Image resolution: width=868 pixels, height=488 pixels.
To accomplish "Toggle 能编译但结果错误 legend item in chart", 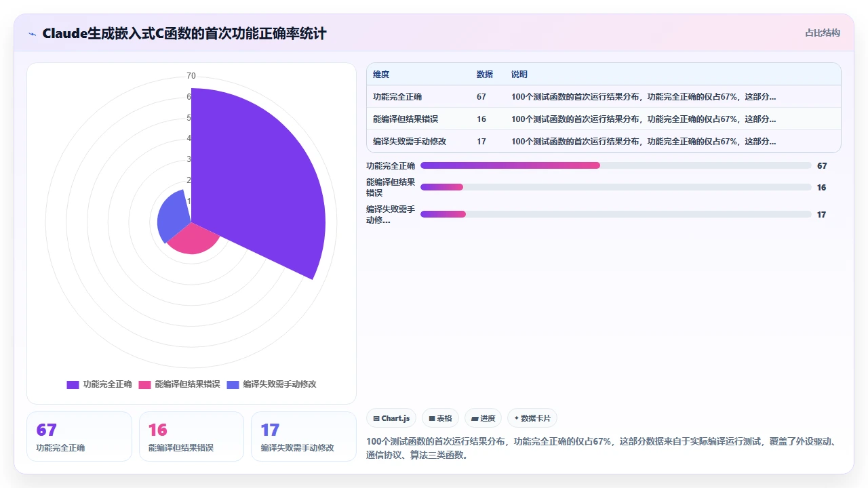I will click(180, 384).
